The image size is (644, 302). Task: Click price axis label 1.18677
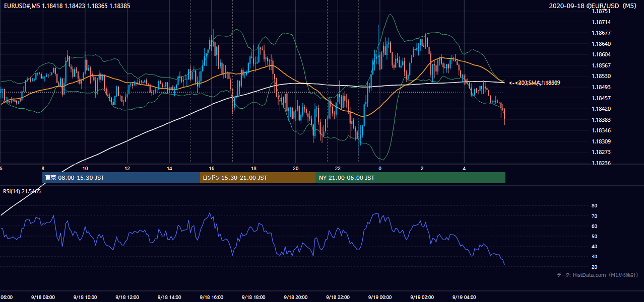pos(601,33)
